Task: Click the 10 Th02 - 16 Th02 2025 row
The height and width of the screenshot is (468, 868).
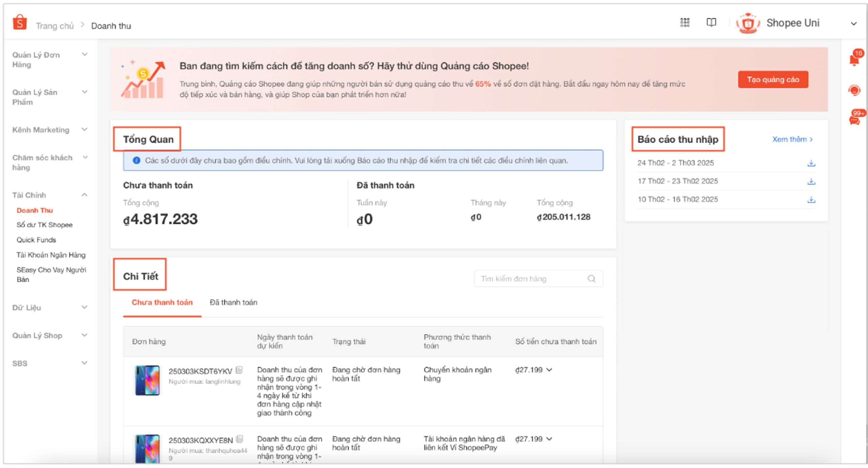Action: [x=726, y=200]
